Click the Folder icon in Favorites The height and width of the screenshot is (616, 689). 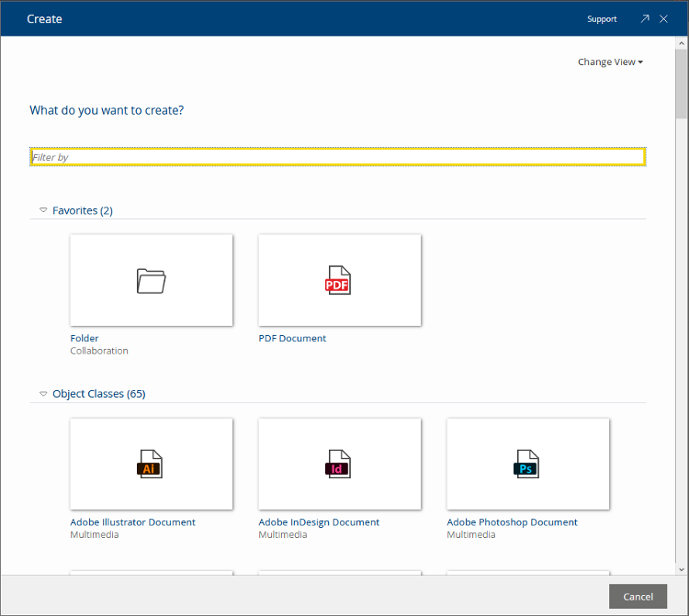tap(152, 281)
